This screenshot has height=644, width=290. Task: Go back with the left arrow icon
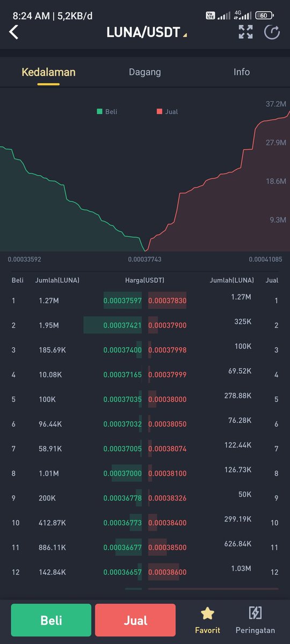(x=14, y=32)
